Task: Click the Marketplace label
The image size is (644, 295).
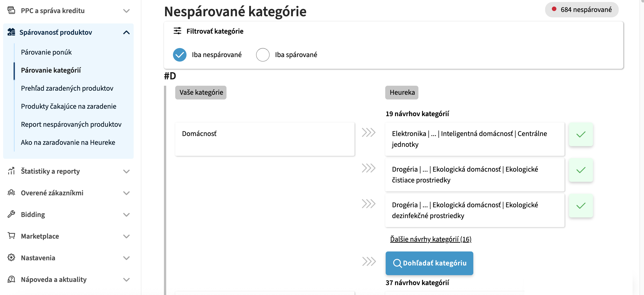Action: pos(40,236)
